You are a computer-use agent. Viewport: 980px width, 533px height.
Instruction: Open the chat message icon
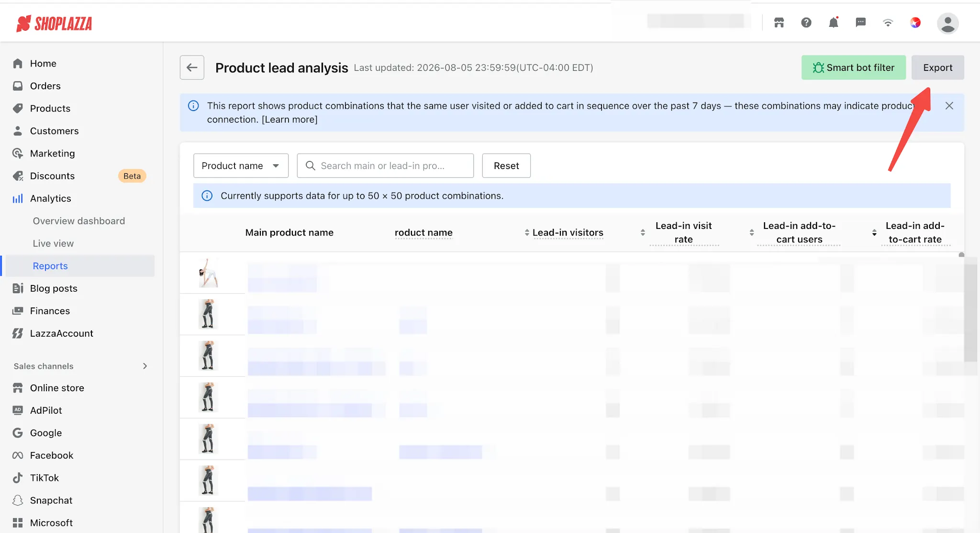pos(860,23)
